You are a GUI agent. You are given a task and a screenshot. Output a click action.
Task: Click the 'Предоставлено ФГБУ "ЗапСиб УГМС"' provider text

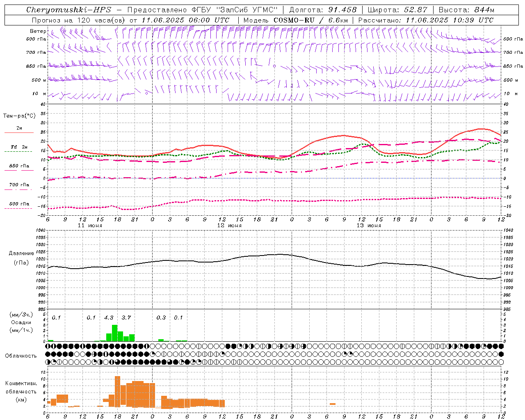point(203,10)
